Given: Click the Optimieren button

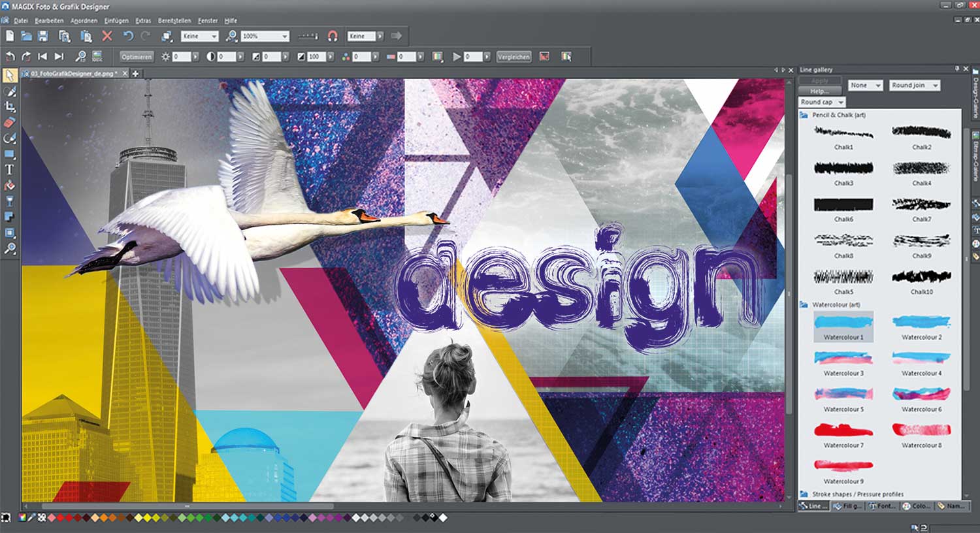Looking at the screenshot, I should pos(137,57).
